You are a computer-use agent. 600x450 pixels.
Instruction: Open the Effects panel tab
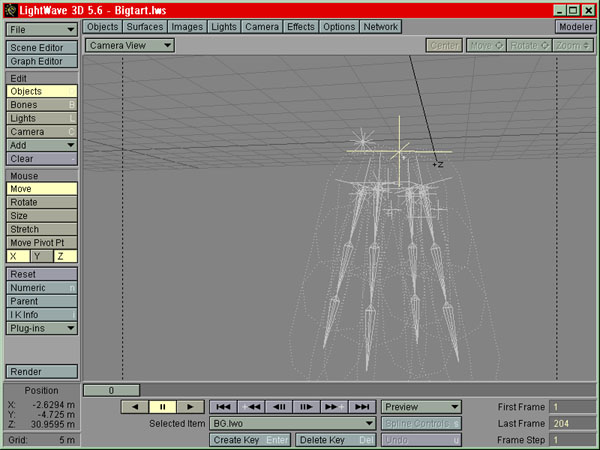(x=300, y=27)
